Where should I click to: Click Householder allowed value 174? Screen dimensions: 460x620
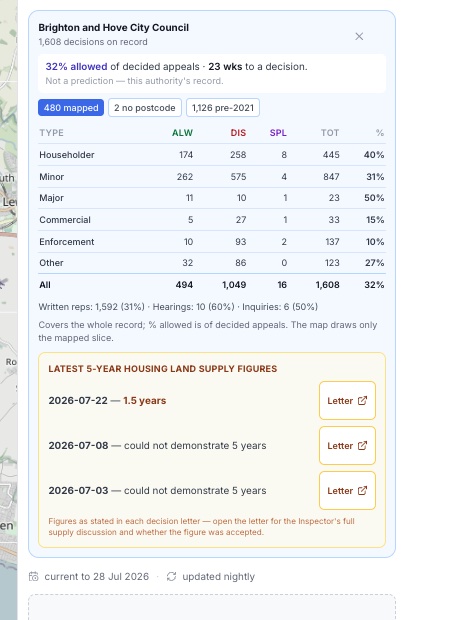tap(186, 155)
